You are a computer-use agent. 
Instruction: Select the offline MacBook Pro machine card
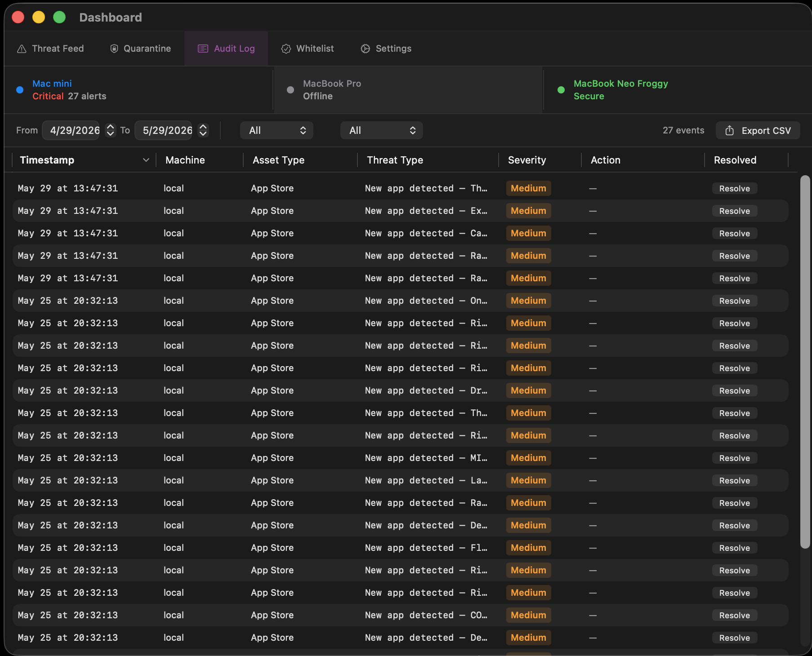408,90
